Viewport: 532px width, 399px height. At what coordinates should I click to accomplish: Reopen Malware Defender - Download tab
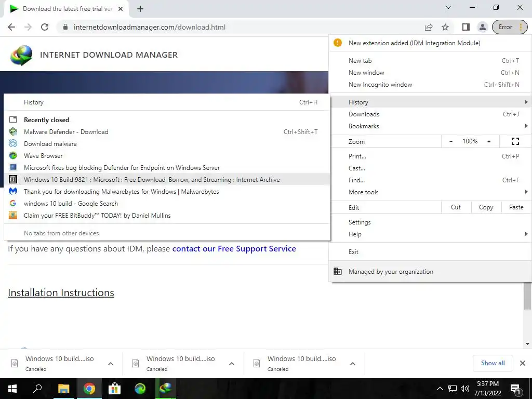167,131
